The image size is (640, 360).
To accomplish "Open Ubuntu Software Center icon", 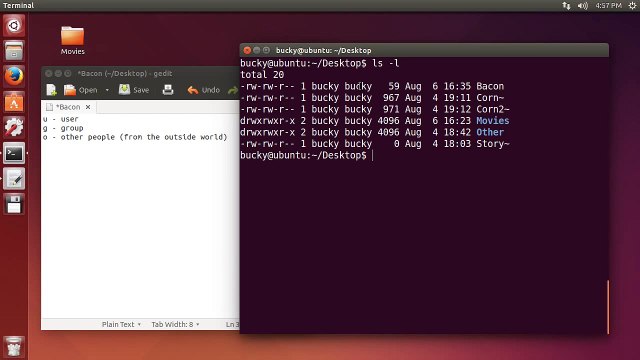I will pos(14,102).
